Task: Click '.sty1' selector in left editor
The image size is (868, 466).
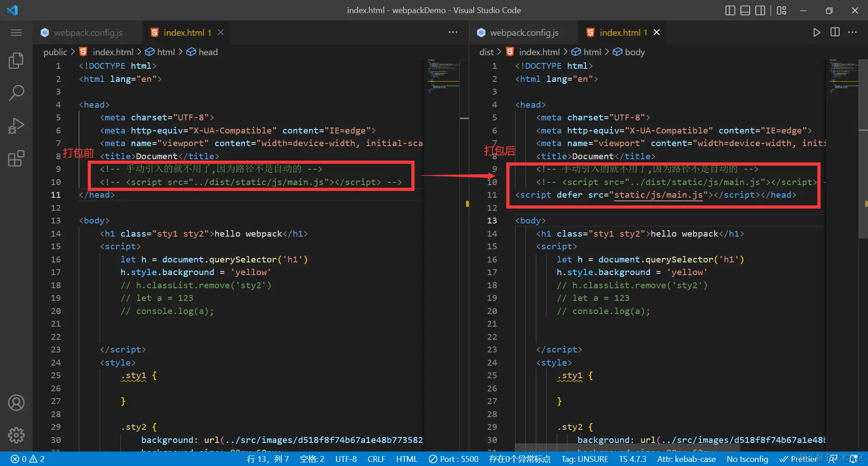Action: point(133,376)
